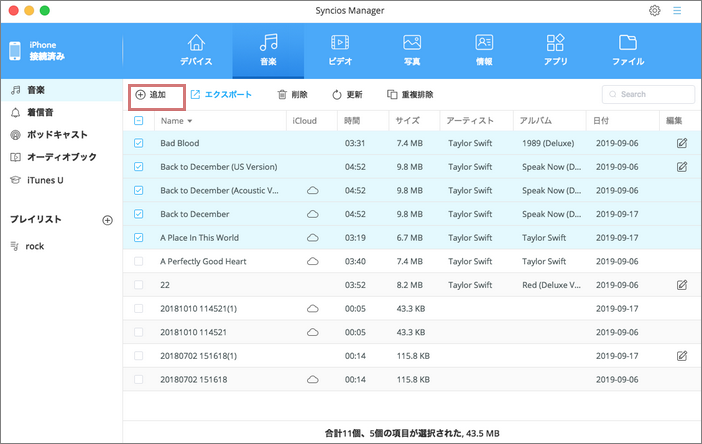Sort by the サイズ column header

pos(407,121)
